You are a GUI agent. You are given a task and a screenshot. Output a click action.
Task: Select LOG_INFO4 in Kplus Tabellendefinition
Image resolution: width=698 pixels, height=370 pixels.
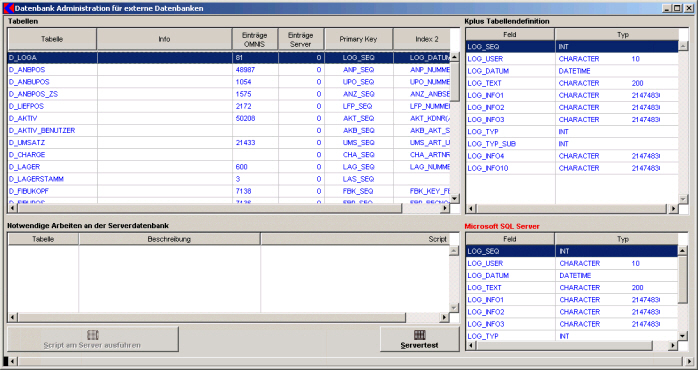(572, 156)
